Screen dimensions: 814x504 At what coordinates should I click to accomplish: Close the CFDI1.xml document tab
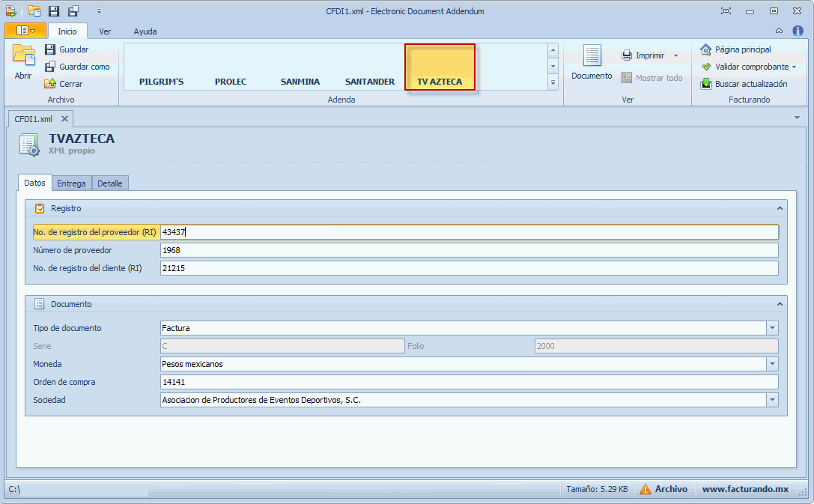coord(64,119)
